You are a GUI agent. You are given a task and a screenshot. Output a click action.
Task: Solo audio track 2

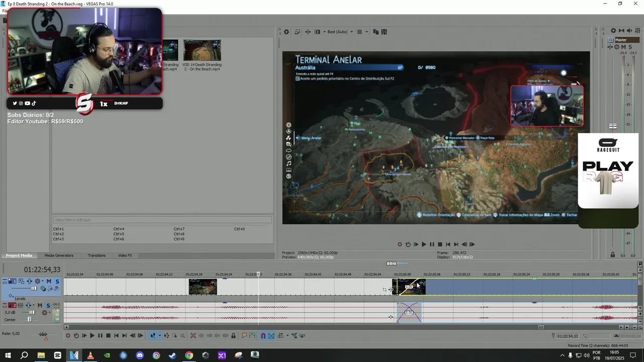click(x=48, y=305)
